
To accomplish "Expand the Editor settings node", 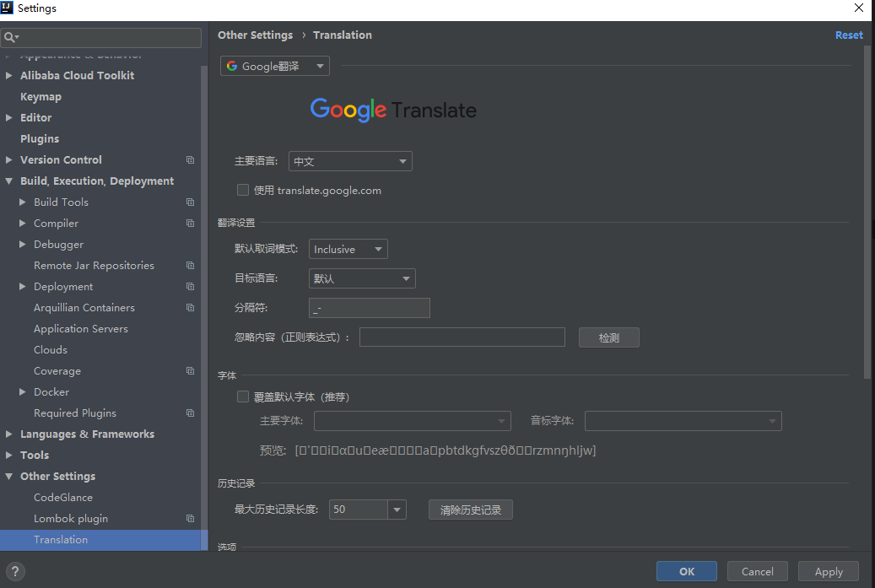I will 9,118.
